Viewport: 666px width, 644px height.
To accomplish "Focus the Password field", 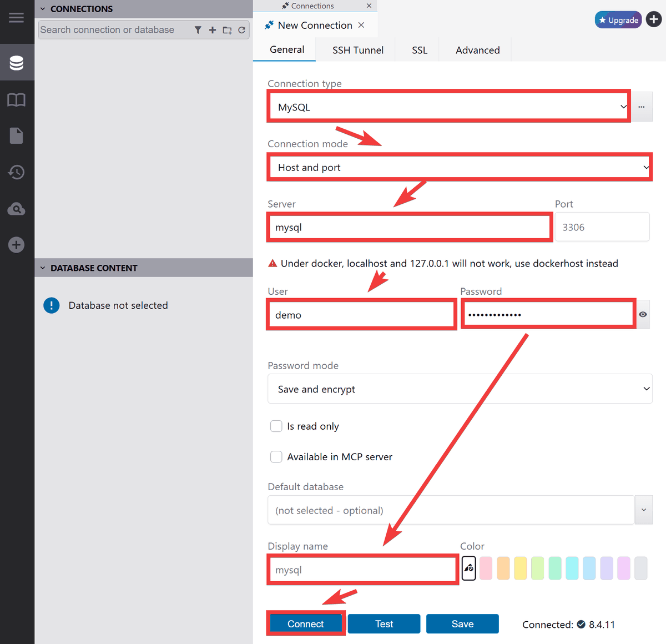I will point(548,315).
